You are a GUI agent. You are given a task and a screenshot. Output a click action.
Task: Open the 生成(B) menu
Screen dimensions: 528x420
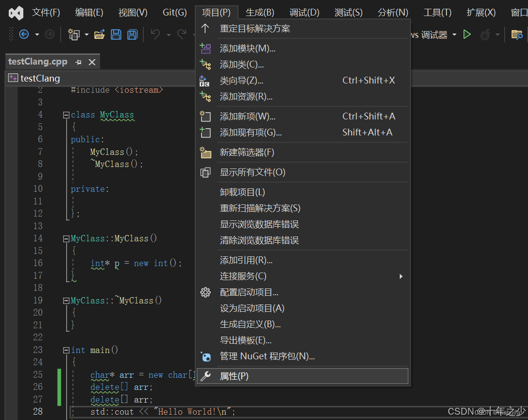(259, 12)
